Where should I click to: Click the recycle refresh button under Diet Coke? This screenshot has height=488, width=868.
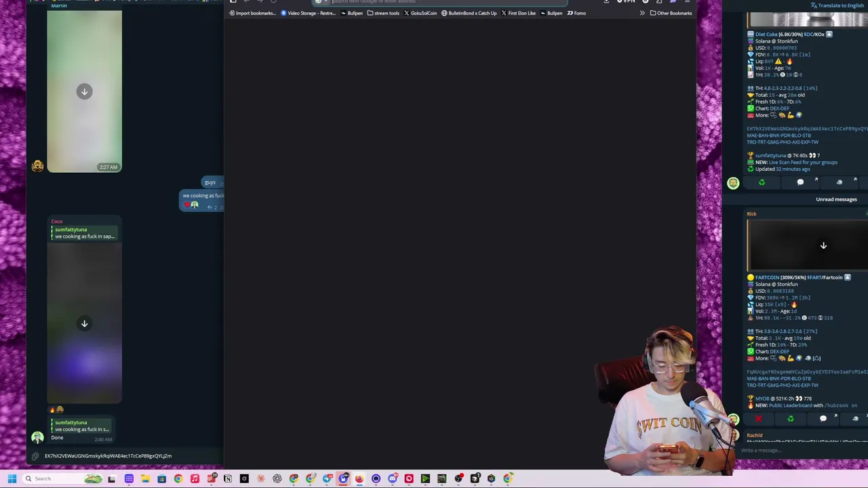[x=762, y=182]
